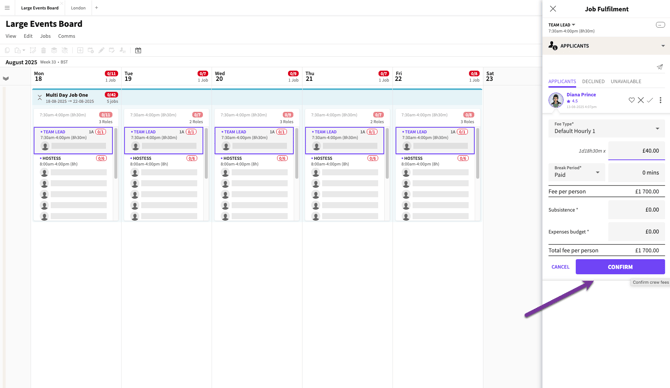Click the scrollbar in Monday's job card
The height and width of the screenshot is (388, 670).
tap(115, 153)
